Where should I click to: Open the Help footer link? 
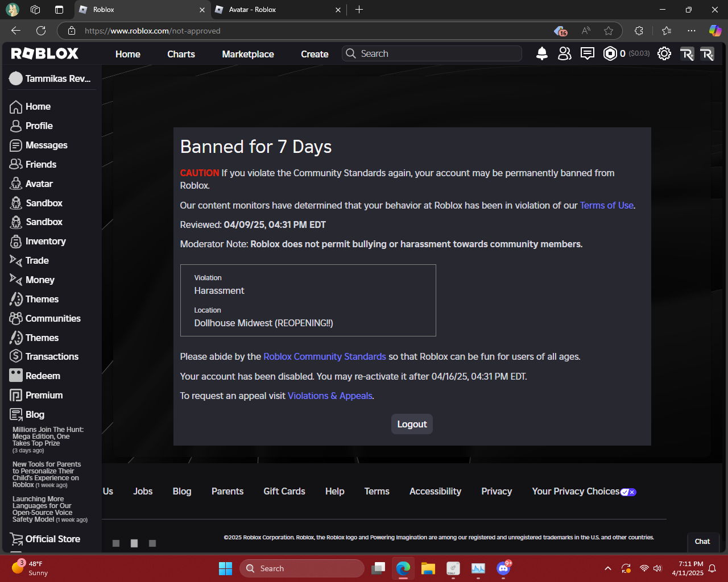335,492
